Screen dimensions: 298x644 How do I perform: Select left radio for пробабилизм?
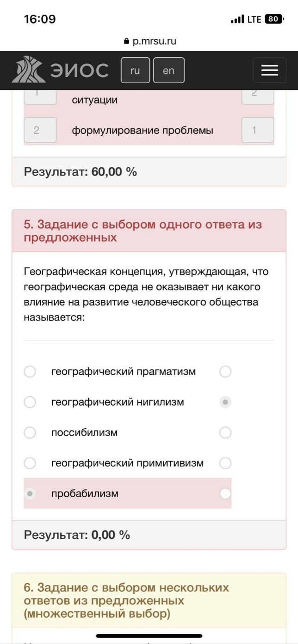(x=30, y=493)
